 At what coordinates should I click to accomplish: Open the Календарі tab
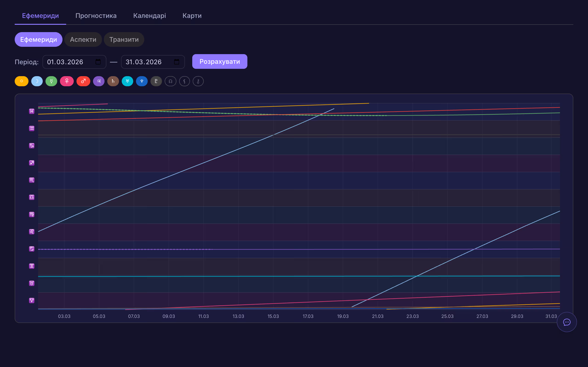(150, 16)
